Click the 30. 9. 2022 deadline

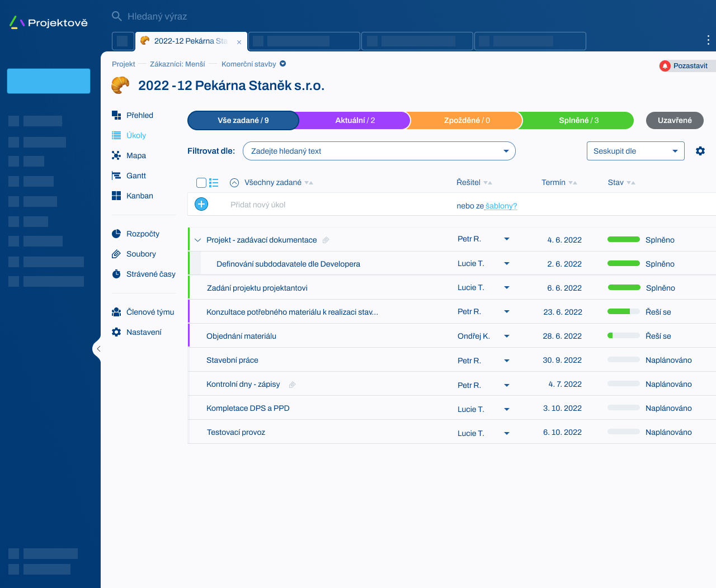click(562, 360)
